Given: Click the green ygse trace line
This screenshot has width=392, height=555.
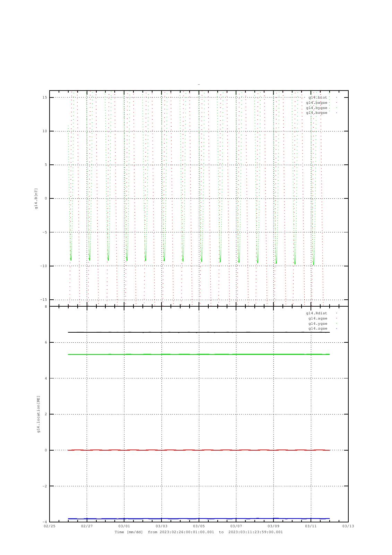Looking at the screenshot, I should pyautogui.click(x=199, y=354).
